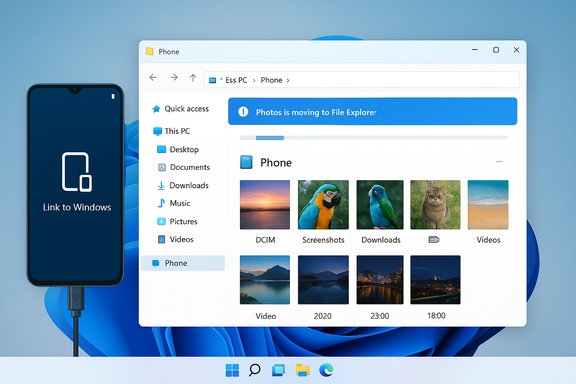Open Desktop in navigation pane

184,150
